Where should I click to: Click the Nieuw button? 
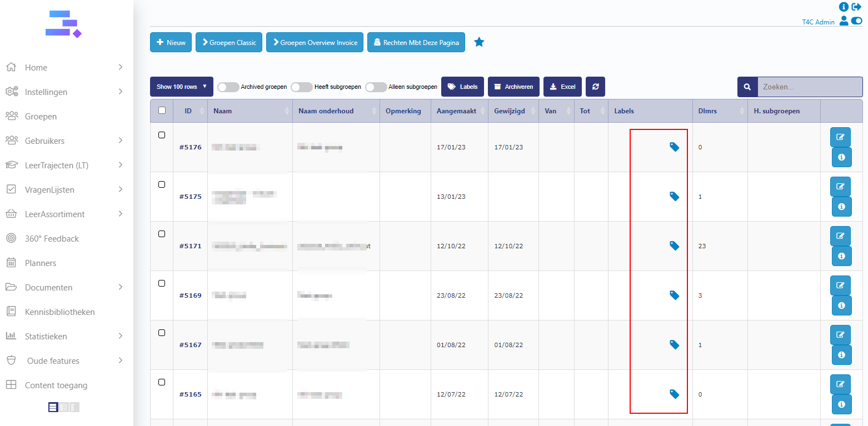click(x=171, y=43)
